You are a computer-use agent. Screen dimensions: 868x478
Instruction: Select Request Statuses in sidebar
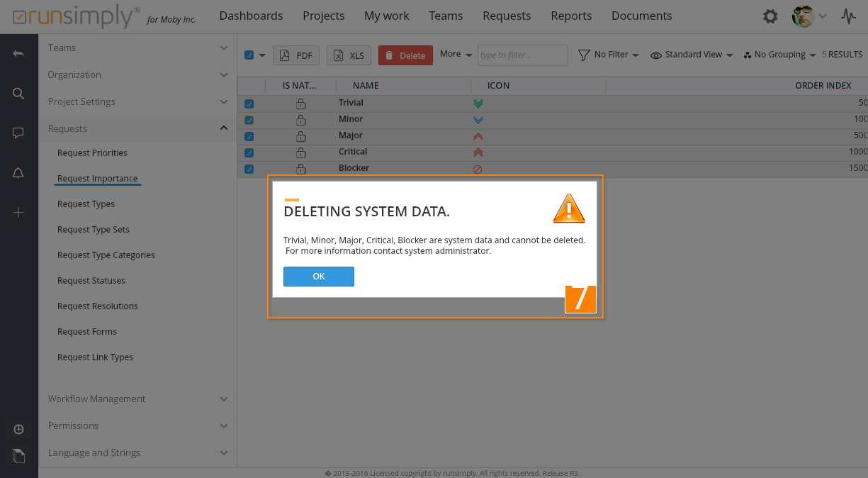(91, 281)
